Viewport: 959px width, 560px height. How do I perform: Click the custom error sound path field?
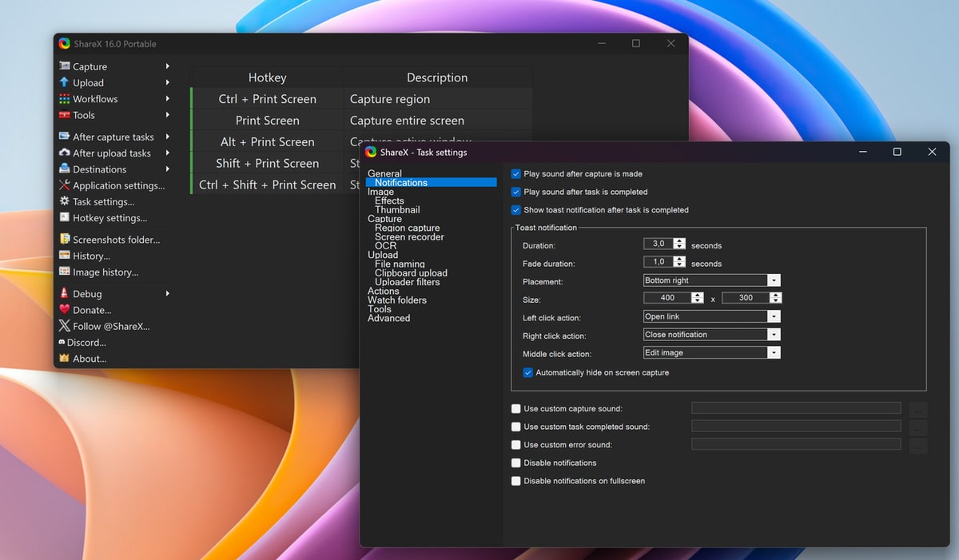796,444
